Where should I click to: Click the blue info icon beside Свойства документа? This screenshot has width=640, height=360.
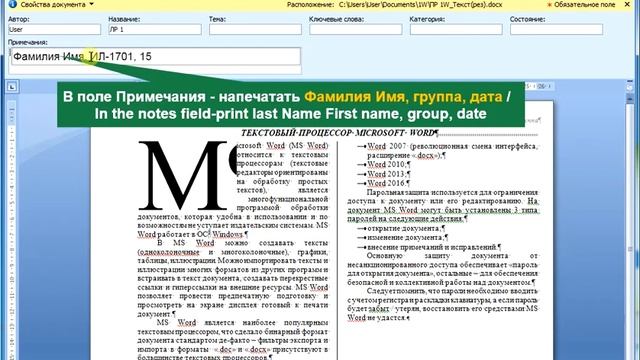[13, 4]
